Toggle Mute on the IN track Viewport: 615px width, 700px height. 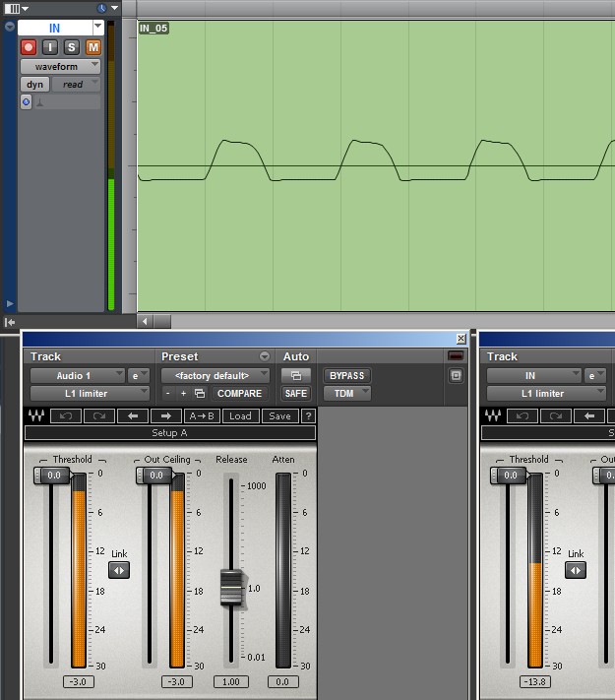[92, 47]
